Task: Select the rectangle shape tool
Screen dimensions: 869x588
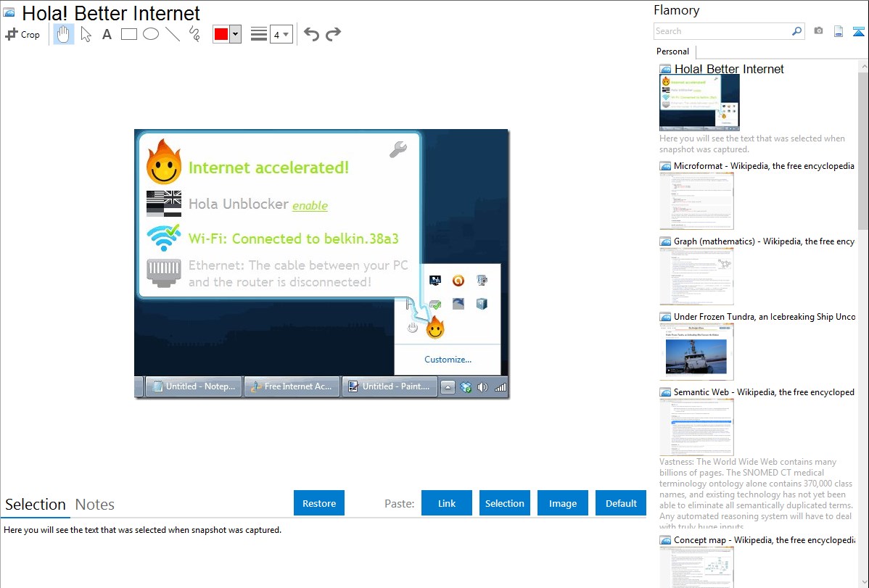Action: tap(128, 34)
